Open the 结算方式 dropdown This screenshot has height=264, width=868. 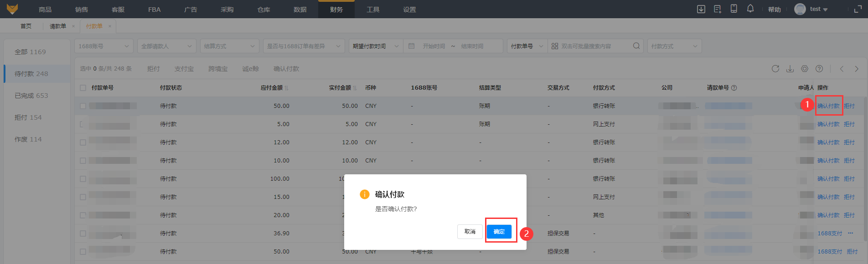pyautogui.click(x=229, y=46)
